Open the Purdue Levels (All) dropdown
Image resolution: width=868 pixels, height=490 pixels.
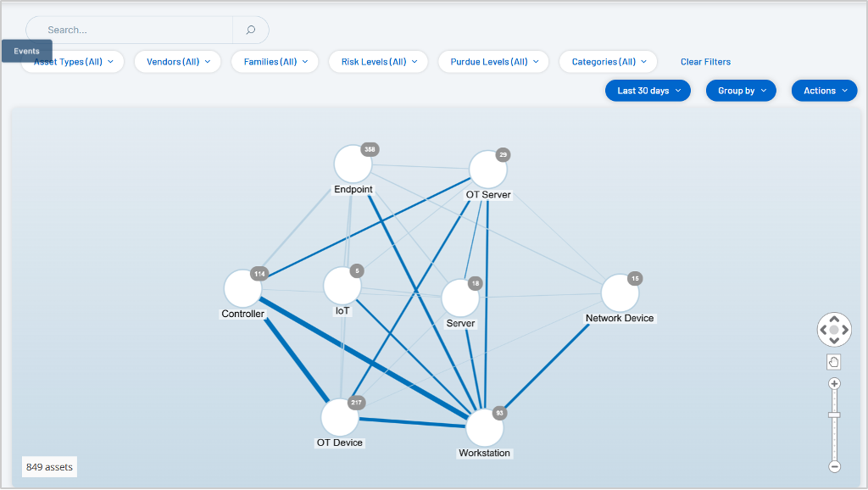[x=493, y=61]
